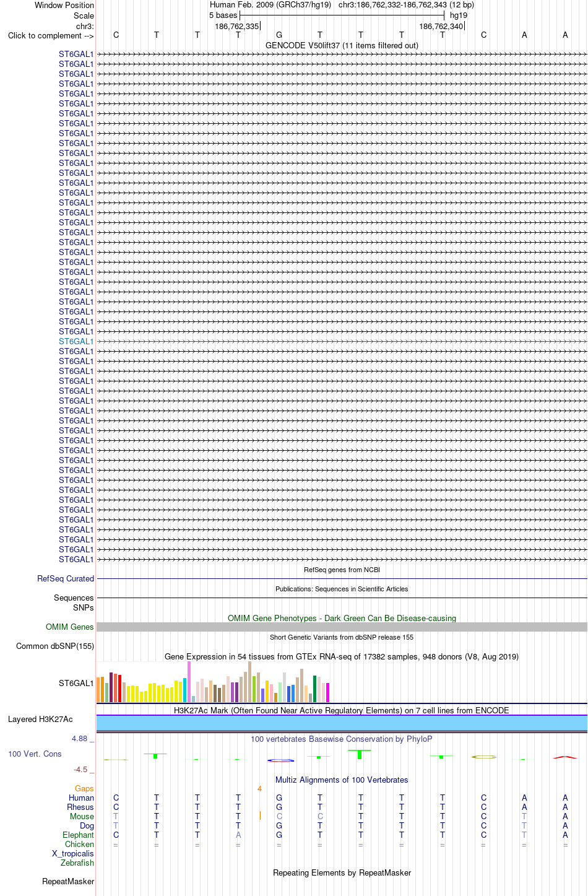
Task: Select the light-blue highlighted ST6GAL1 transcript label
Action: pos(76,341)
